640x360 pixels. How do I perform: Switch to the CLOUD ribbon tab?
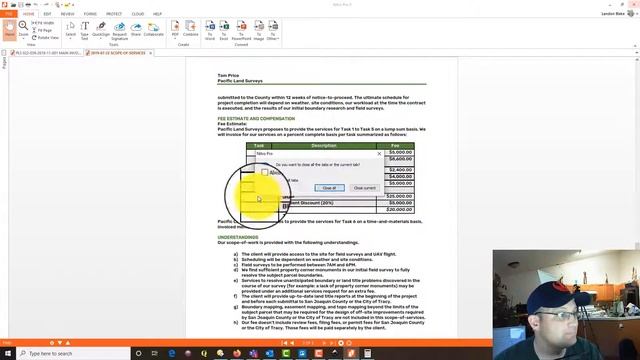tap(138, 14)
